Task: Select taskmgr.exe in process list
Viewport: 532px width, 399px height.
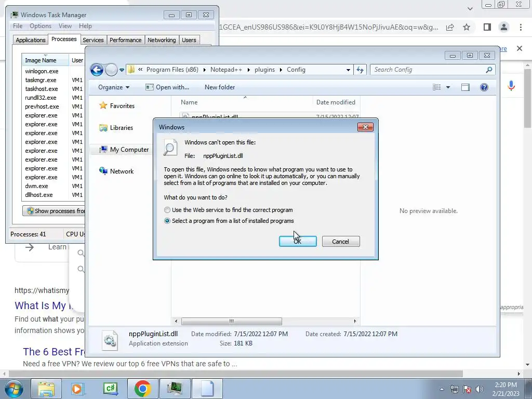Action: [41, 80]
